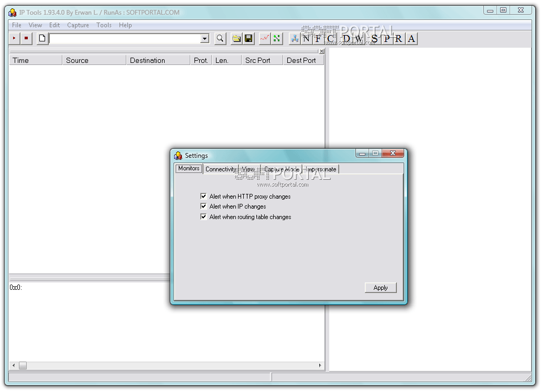
Task: Open the View menu
Action: (35, 25)
